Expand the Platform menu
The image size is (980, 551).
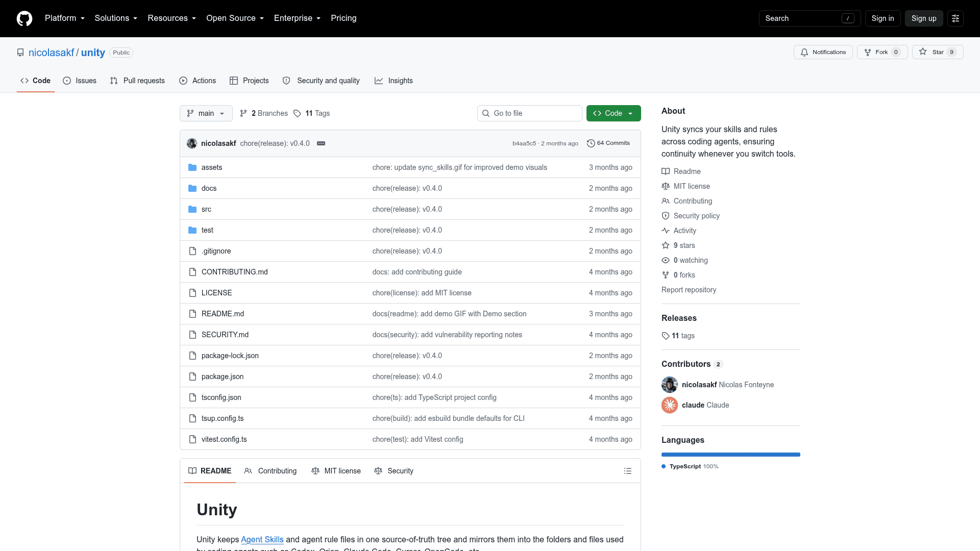coord(65,18)
